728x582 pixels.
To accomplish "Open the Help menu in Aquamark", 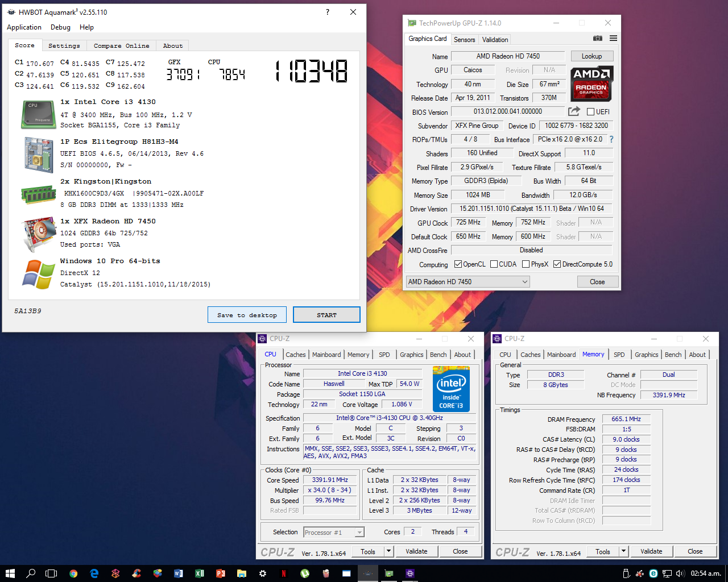I will pos(86,27).
